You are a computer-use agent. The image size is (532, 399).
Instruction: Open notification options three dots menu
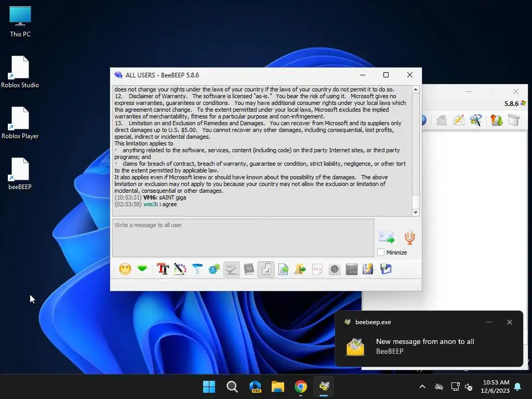coord(488,322)
